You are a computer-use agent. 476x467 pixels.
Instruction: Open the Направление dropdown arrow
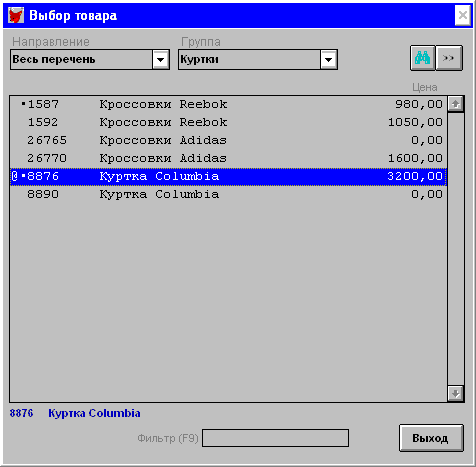161,60
